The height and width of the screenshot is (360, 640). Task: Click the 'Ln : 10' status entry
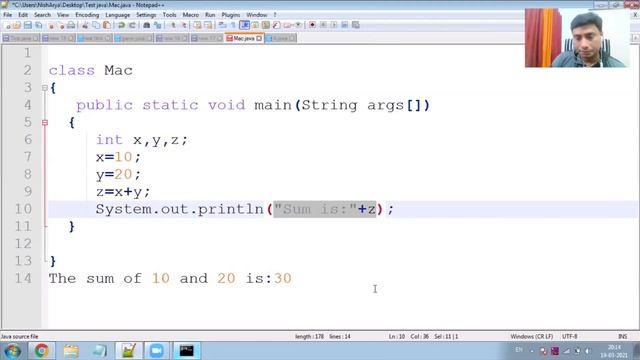[x=397, y=336]
